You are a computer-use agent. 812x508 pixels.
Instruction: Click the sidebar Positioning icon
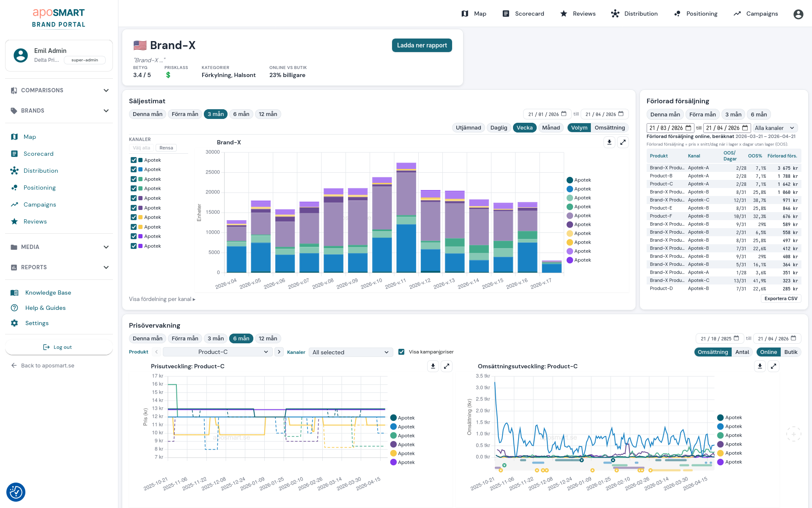14,188
